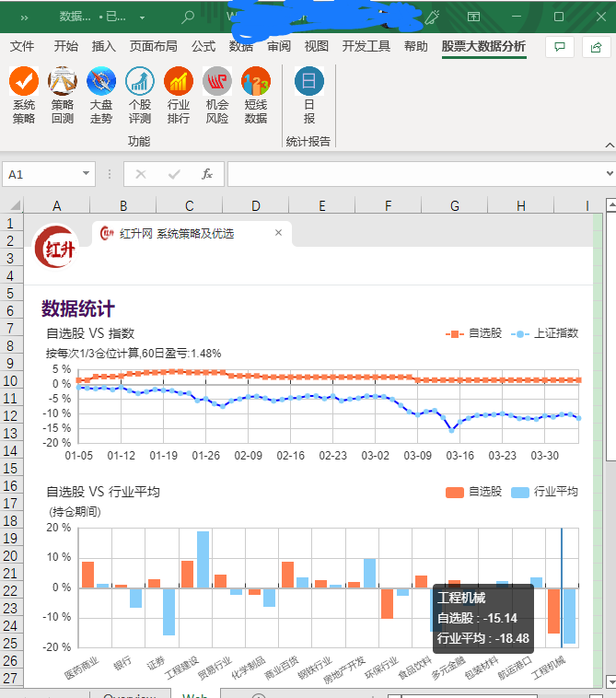Click vertical scrollbar up arrow

[x=610, y=204]
